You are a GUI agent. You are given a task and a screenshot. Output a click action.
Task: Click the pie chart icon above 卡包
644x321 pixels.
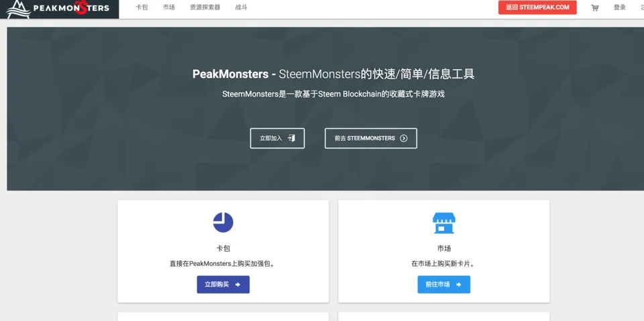(x=223, y=222)
